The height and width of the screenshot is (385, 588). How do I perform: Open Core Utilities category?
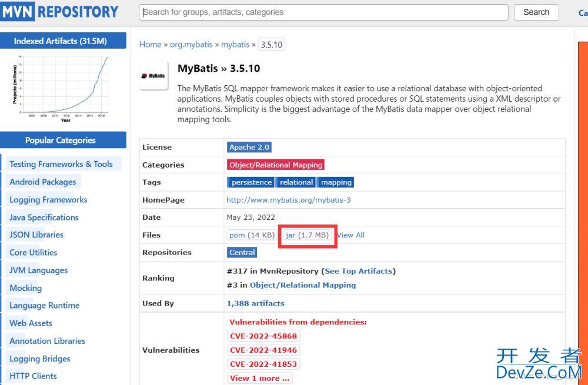point(34,252)
